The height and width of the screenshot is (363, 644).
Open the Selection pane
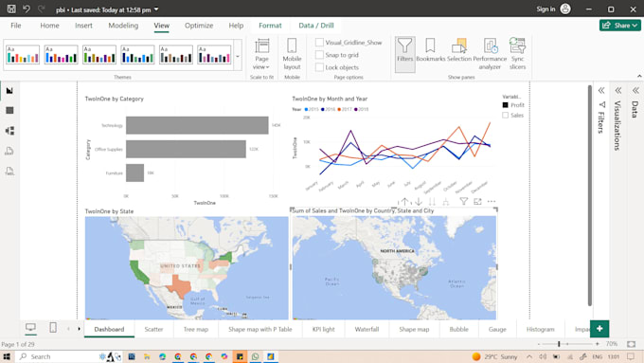click(459, 50)
